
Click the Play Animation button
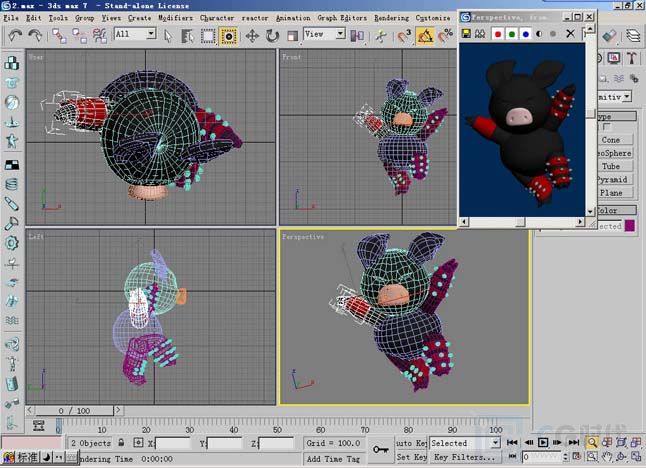click(x=543, y=442)
